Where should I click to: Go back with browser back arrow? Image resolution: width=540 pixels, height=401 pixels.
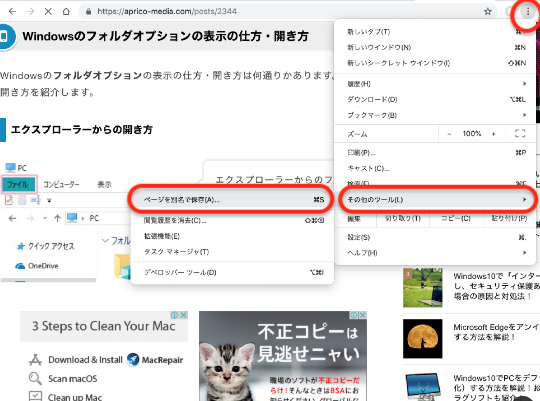12,11
